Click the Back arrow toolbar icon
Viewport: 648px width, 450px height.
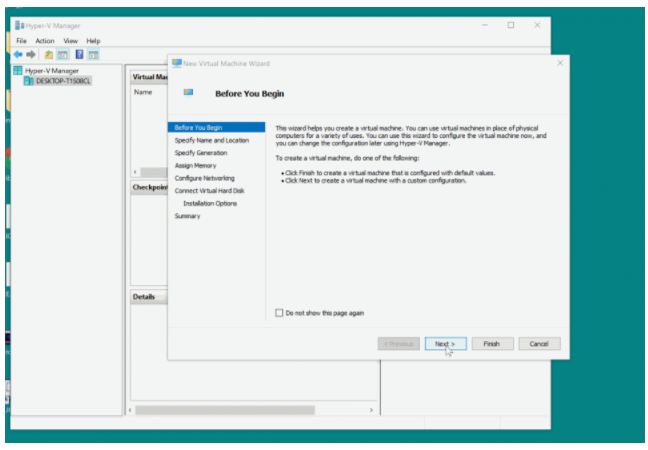pos(18,54)
